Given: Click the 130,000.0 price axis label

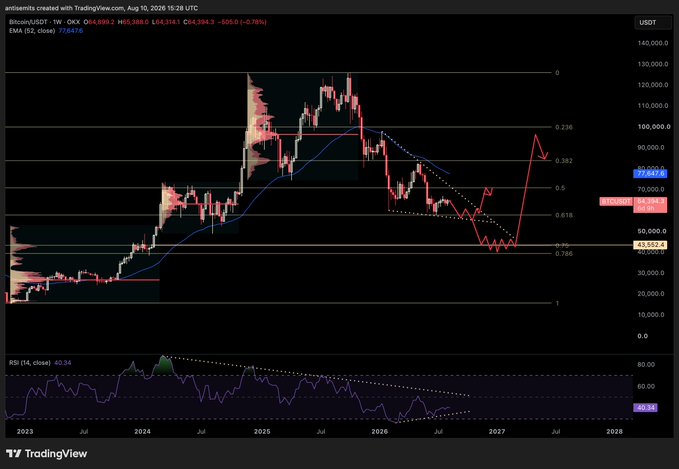Looking at the screenshot, I should [x=653, y=64].
